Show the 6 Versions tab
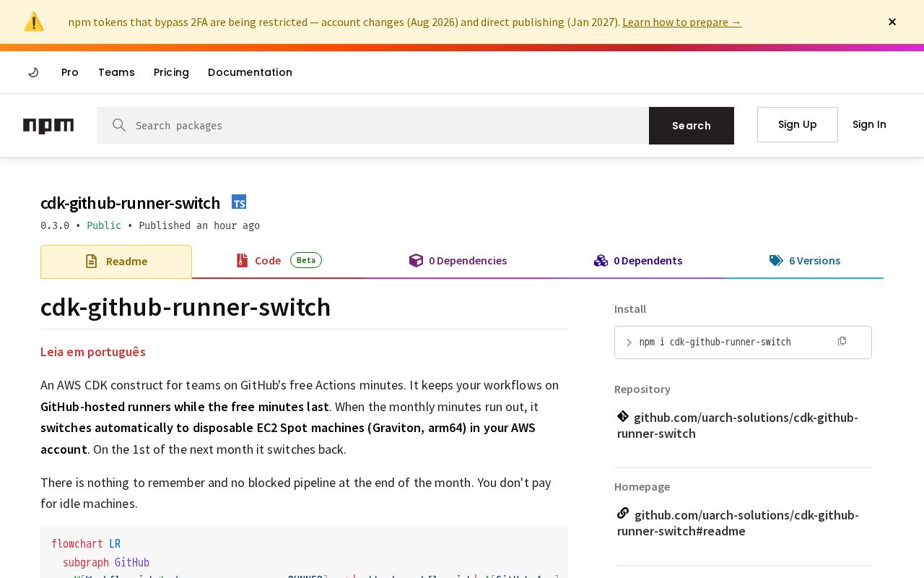Image resolution: width=924 pixels, height=578 pixels. pos(805,261)
